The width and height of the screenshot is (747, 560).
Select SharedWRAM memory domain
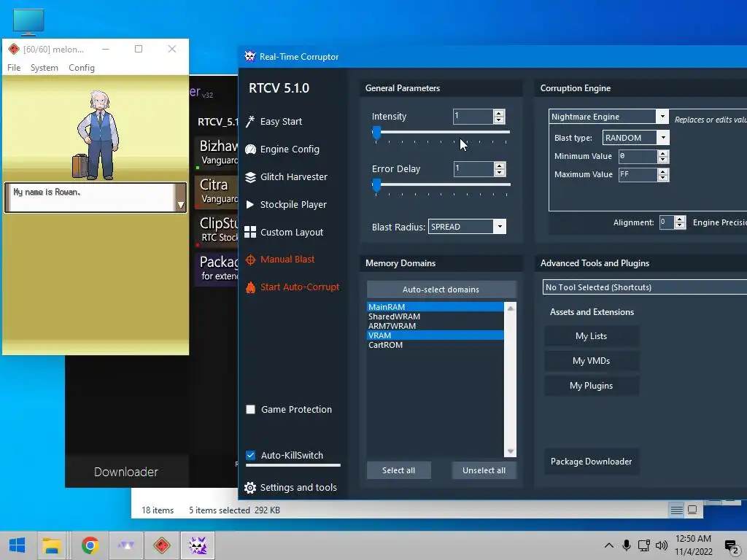[435, 316]
